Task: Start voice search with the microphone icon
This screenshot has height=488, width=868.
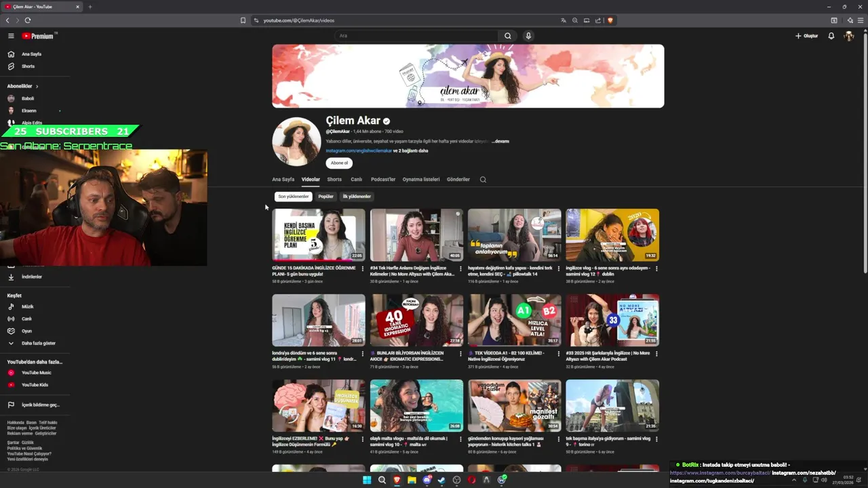Action: (528, 36)
